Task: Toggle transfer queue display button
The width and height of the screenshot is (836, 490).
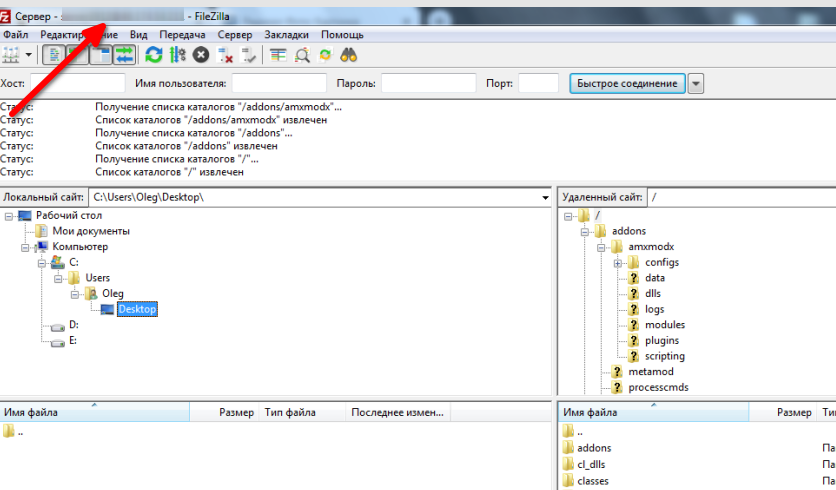Action: coord(124,55)
